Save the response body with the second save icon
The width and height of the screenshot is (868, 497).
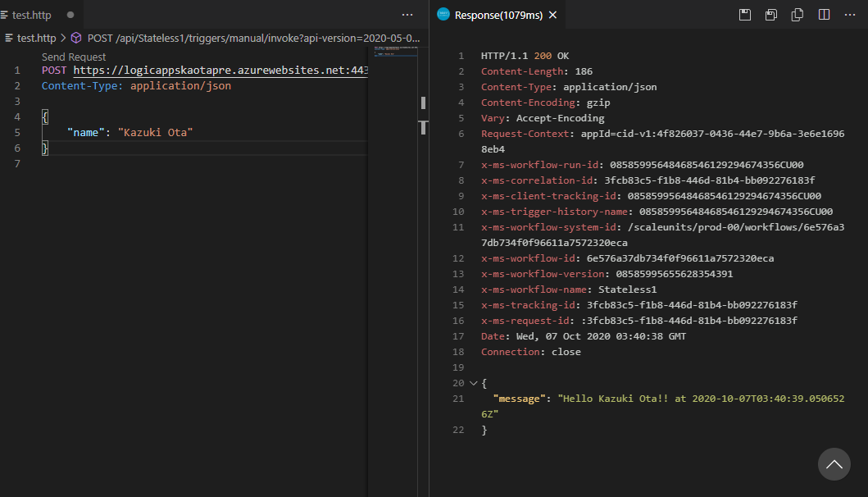(771, 15)
